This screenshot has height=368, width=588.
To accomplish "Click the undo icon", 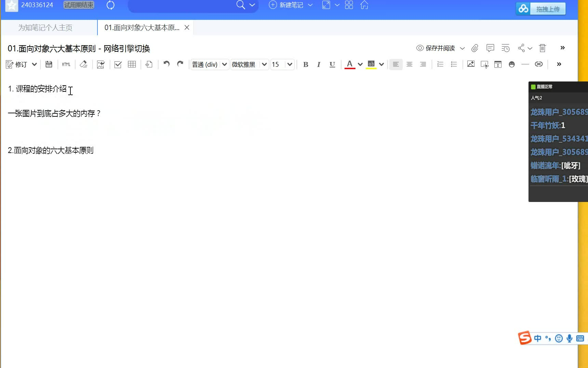I will [x=166, y=64].
